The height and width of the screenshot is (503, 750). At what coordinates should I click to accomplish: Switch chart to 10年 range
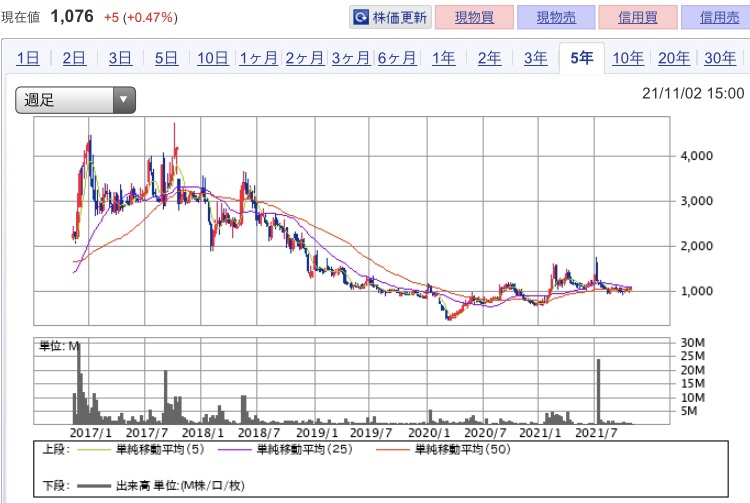628,58
